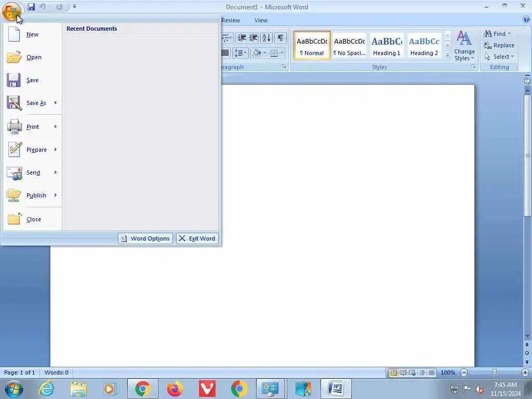Click the zoom slider handle
The image size is (532, 399).
[495, 373]
